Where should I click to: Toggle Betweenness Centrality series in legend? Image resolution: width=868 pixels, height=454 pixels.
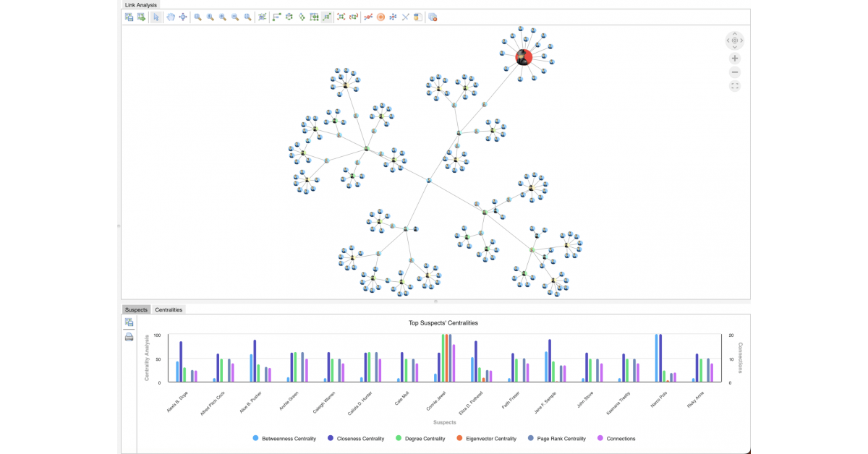click(x=289, y=439)
